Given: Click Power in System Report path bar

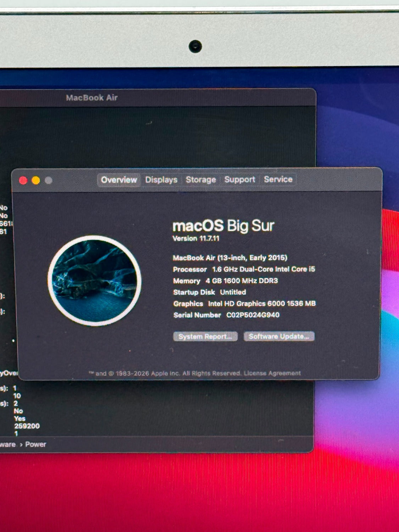Looking at the screenshot, I should [35, 444].
